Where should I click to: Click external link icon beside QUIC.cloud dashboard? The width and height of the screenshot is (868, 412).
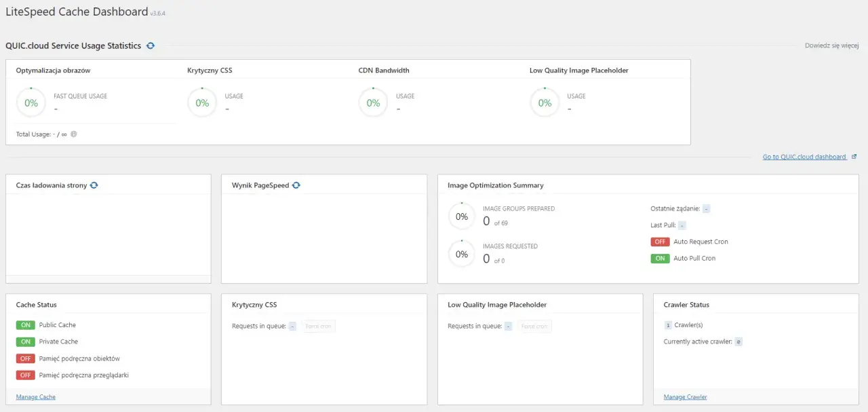point(854,157)
